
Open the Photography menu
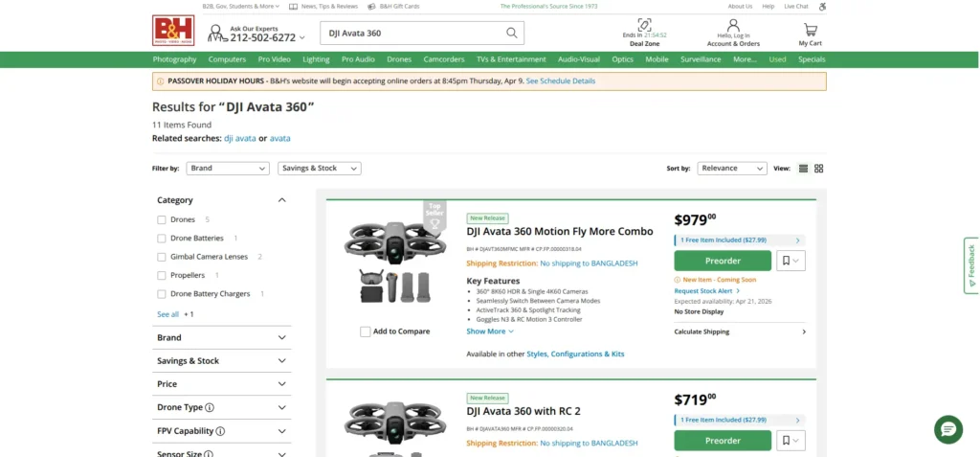[x=174, y=59]
